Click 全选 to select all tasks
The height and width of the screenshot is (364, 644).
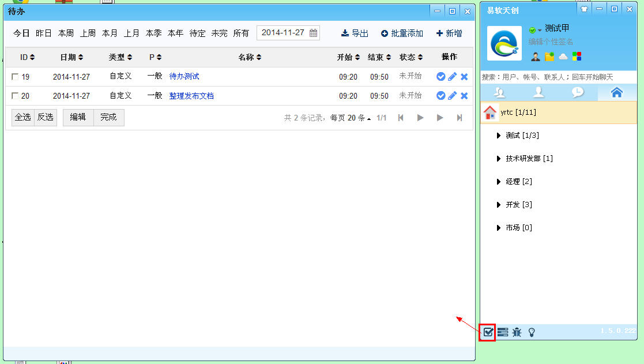point(23,117)
